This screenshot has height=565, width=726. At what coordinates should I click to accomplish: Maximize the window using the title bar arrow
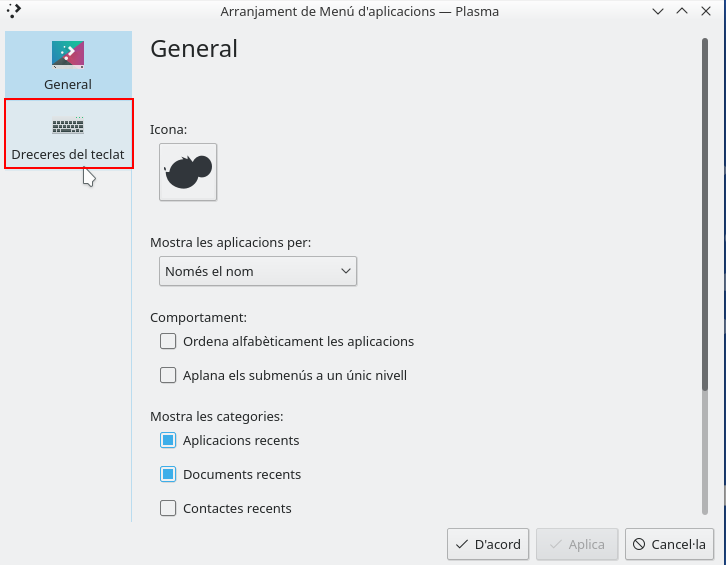(x=682, y=11)
